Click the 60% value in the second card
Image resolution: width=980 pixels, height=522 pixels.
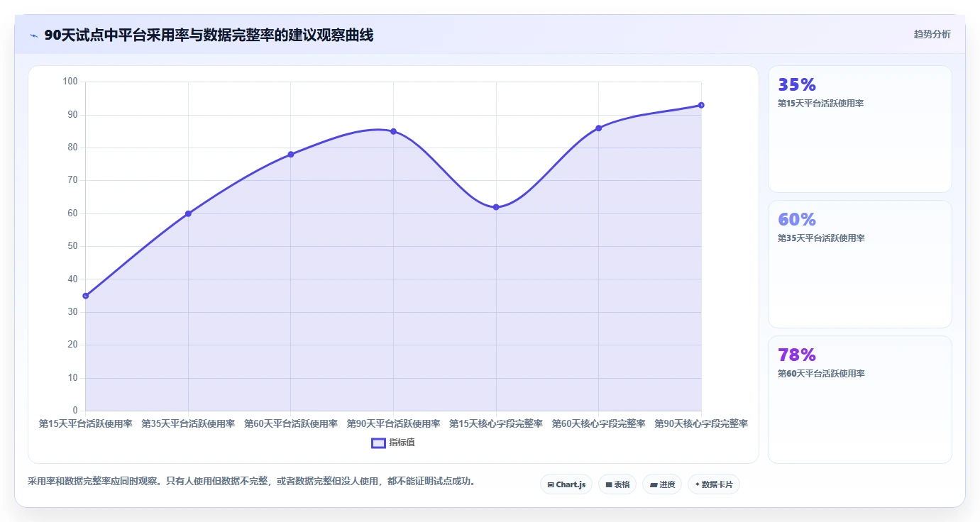click(797, 220)
